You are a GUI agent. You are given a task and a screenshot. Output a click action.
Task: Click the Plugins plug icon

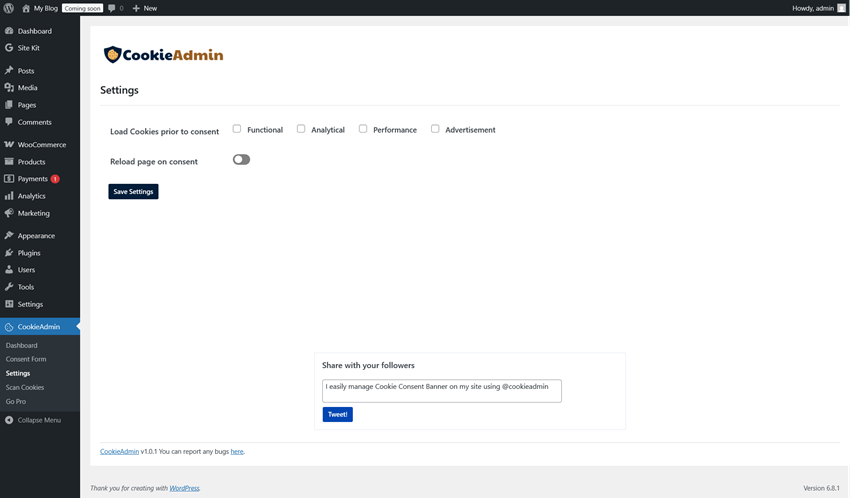[x=9, y=253]
